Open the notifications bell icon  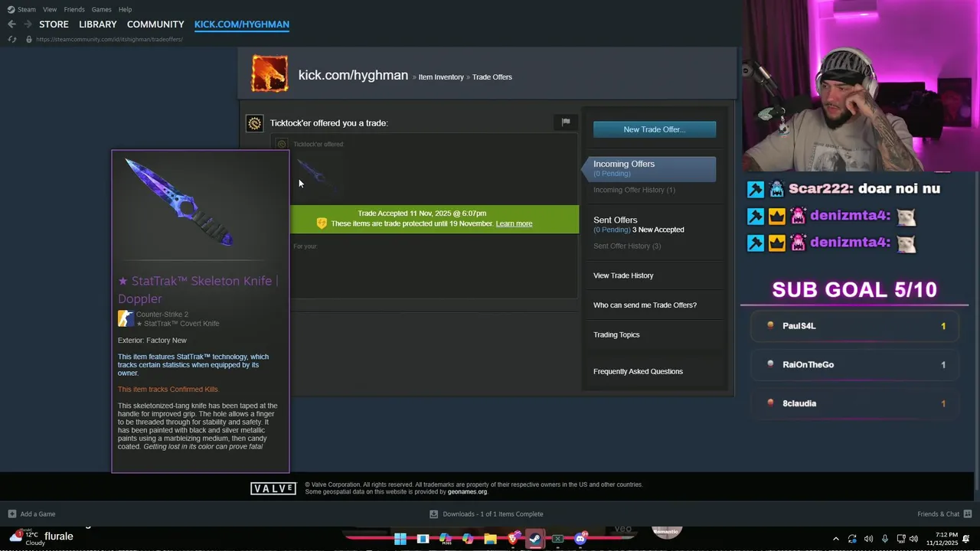pyautogui.click(x=966, y=539)
